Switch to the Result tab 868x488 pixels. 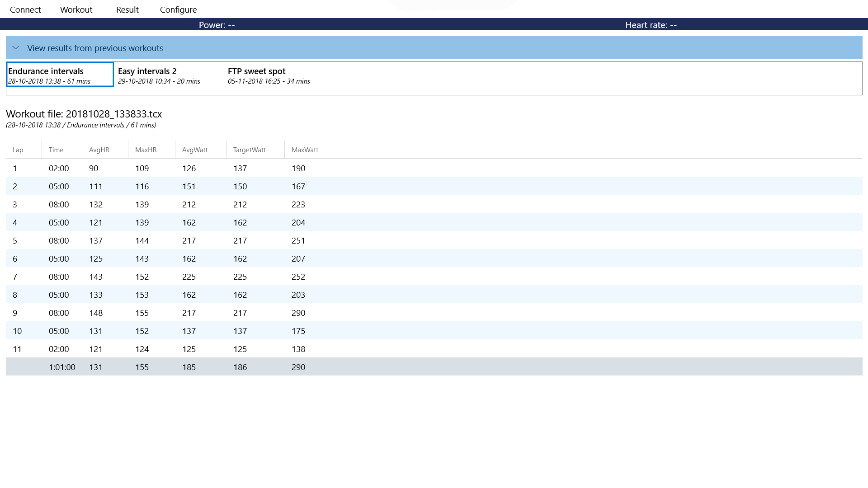click(x=127, y=9)
